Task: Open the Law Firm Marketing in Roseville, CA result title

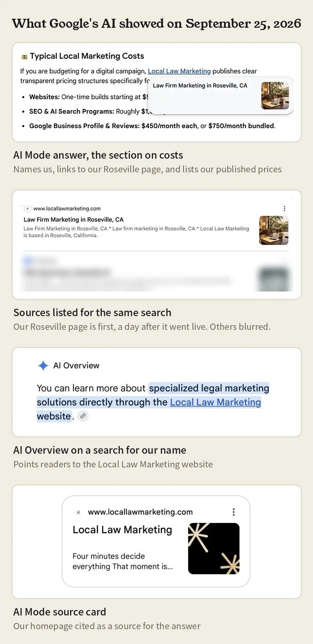Action: coord(74,220)
